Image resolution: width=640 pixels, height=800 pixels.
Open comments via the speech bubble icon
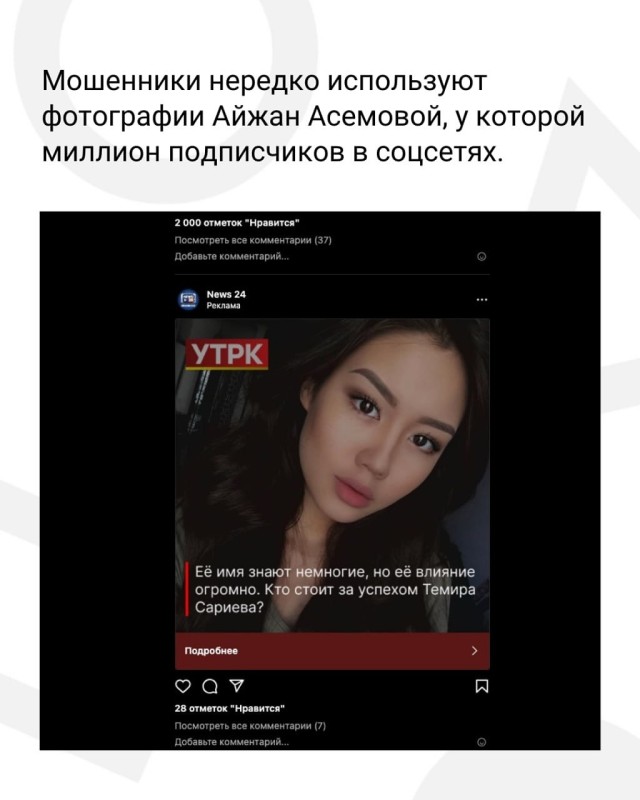pos(210,686)
